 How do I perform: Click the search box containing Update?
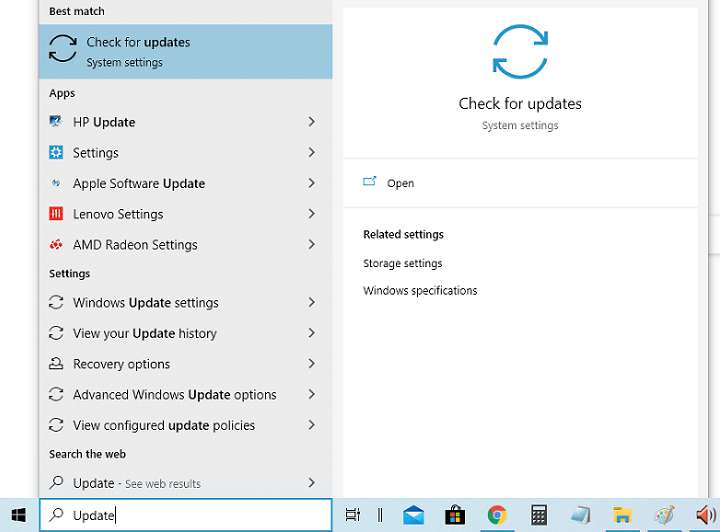tap(186, 515)
